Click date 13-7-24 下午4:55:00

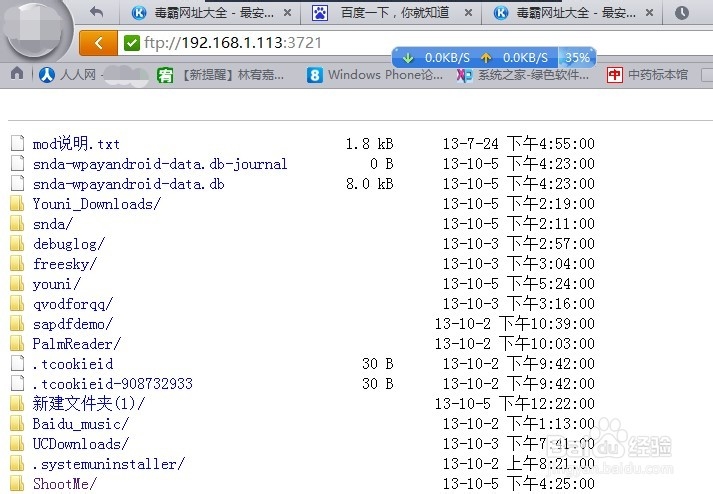519,144
